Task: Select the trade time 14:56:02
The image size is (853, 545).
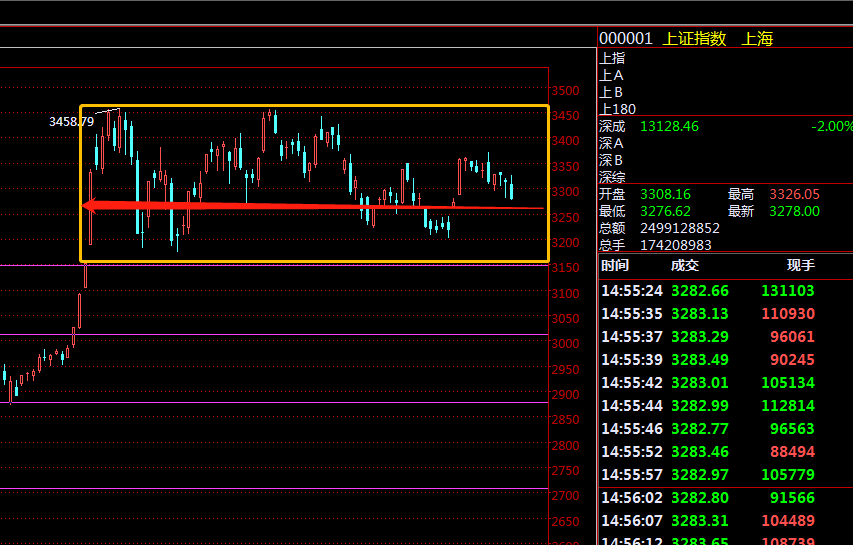Action: tap(632, 498)
